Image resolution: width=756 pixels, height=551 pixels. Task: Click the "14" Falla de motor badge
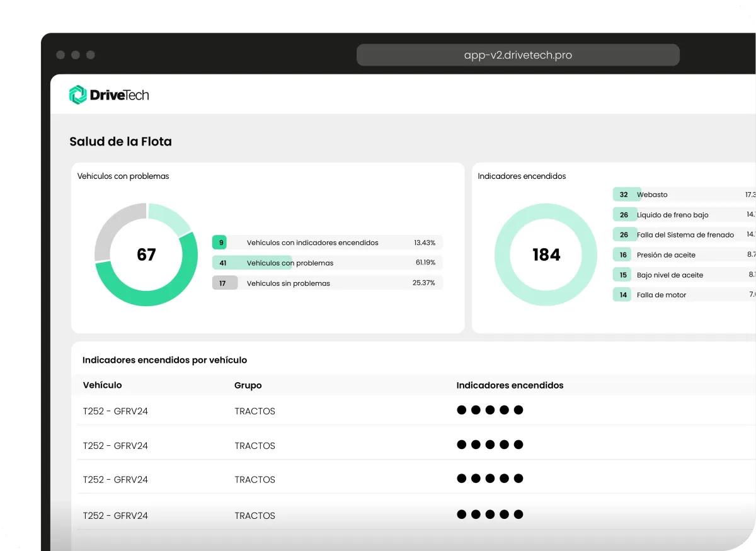pyautogui.click(x=623, y=295)
